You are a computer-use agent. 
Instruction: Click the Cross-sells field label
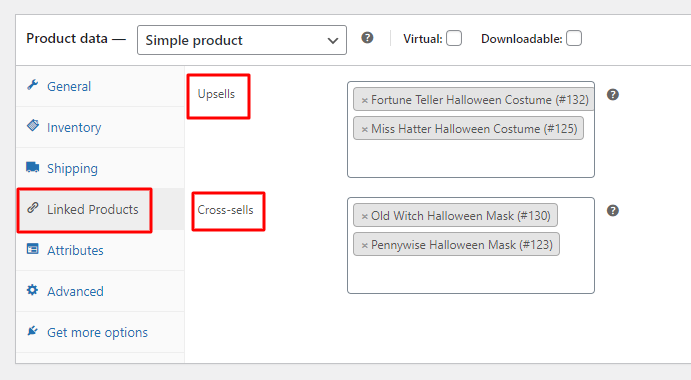click(x=225, y=210)
